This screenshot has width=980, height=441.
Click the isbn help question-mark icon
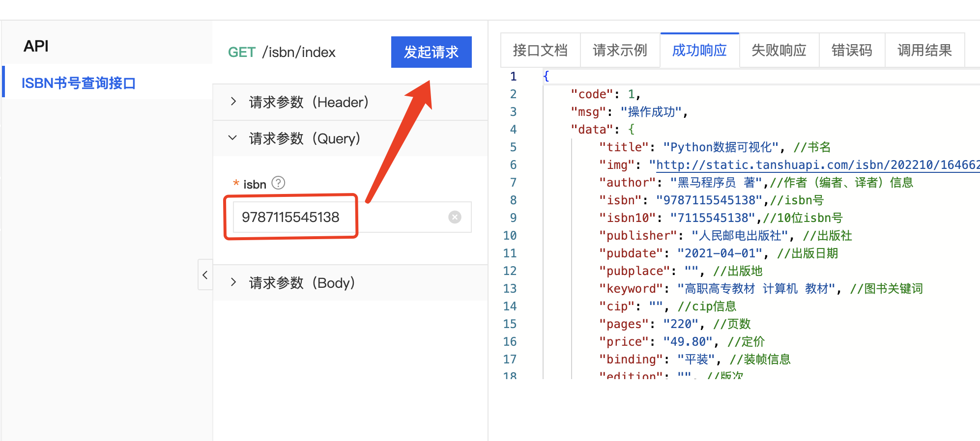click(x=278, y=183)
